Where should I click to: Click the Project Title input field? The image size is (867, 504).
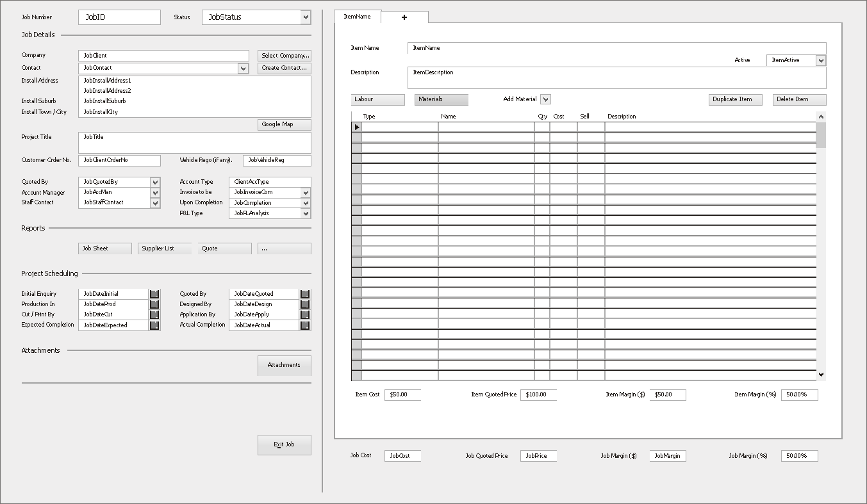(194, 142)
